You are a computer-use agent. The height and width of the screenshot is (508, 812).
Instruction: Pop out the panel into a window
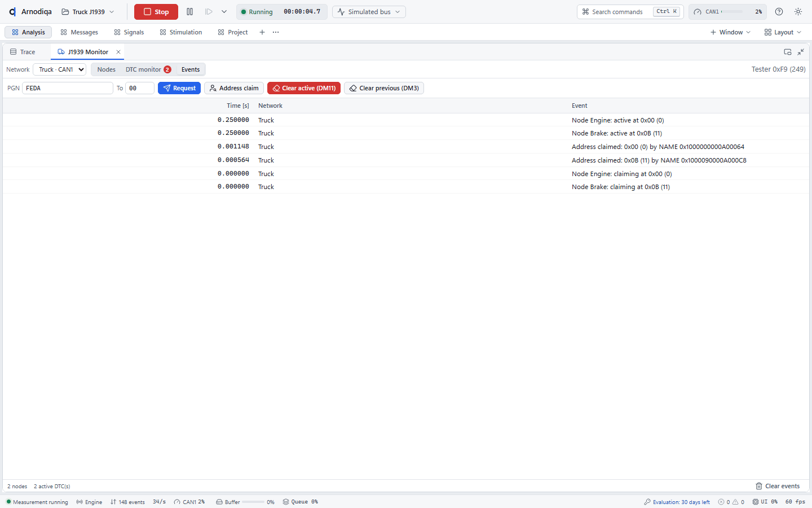pos(788,52)
